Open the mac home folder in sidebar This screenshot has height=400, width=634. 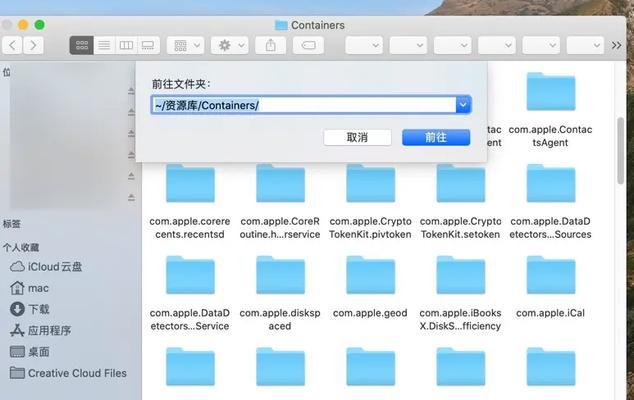29,288
